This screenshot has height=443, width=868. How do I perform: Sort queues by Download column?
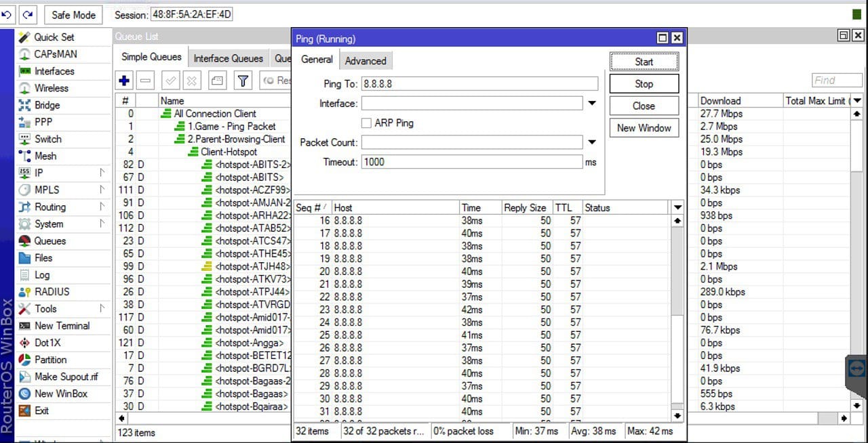click(741, 101)
